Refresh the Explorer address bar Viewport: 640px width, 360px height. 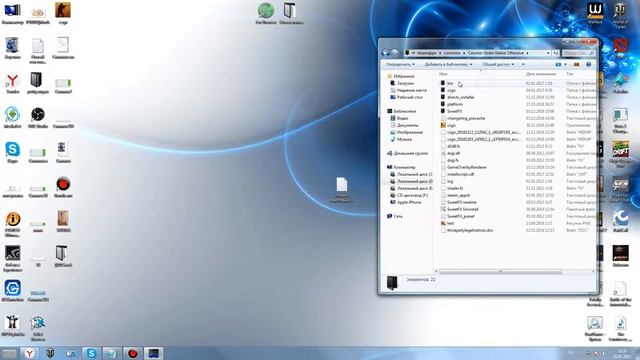pos(556,53)
